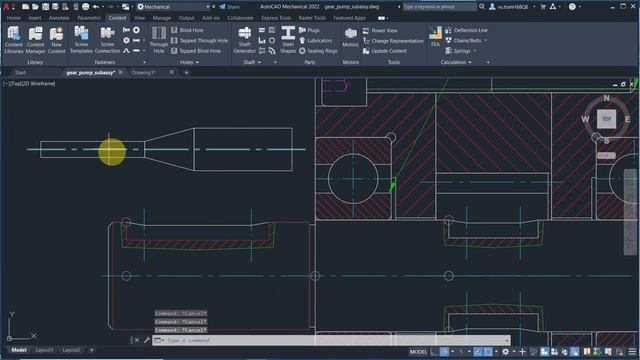The image size is (640, 360).
Task: Switch to the Annotate ribbon tab
Action: 59,18
